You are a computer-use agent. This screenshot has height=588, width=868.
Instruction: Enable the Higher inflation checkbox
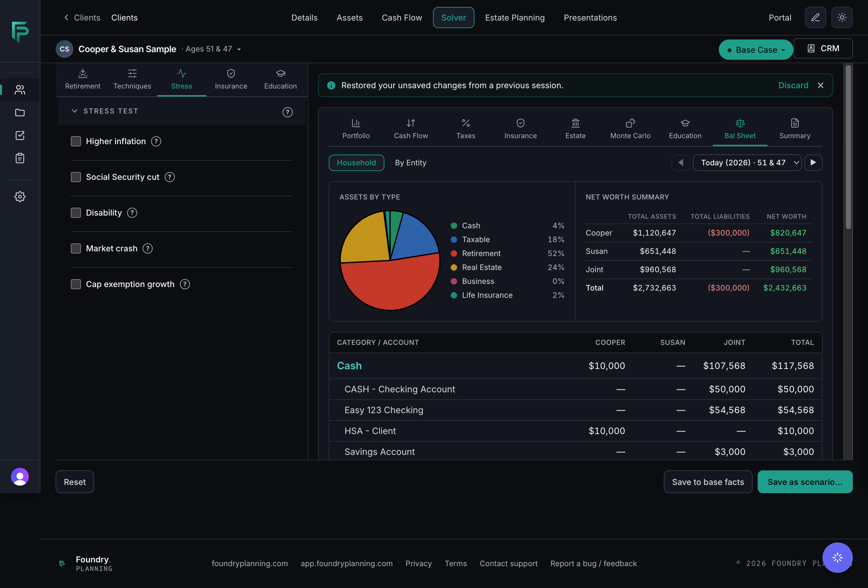[76, 141]
